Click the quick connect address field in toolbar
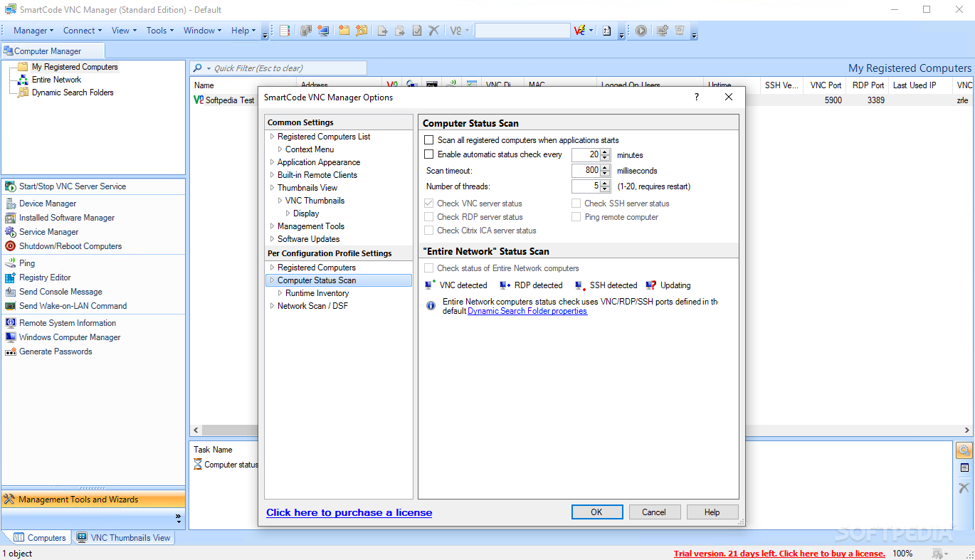This screenshot has width=975, height=560. [522, 31]
